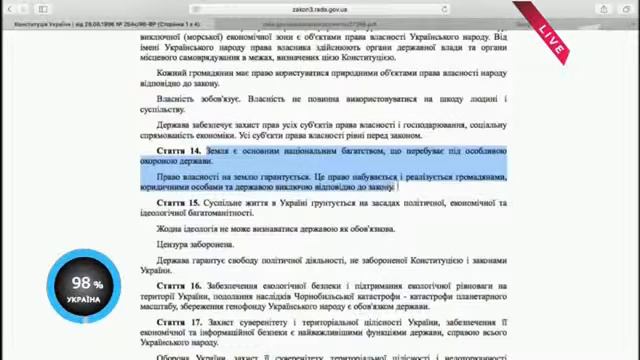Screen dimensions: 640x360
Task: Click the heading Стаття 15.
Action: (x=178, y=203)
